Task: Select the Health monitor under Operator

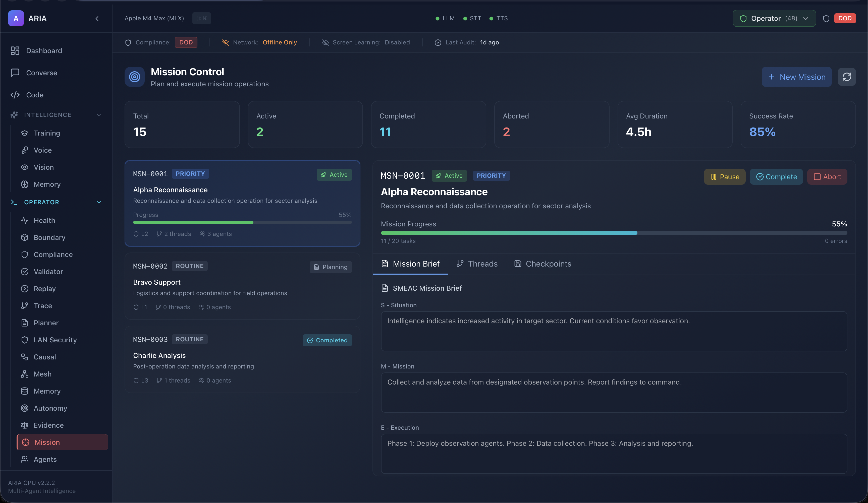Action: pyautogui.click(x=44, y=220)
